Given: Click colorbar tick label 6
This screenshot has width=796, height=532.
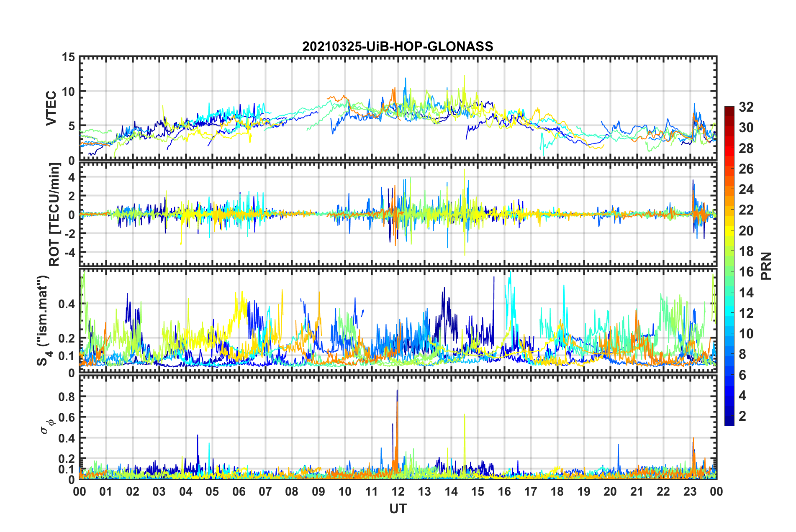Looking at the screenshot, I should click(x=742, y=375).
